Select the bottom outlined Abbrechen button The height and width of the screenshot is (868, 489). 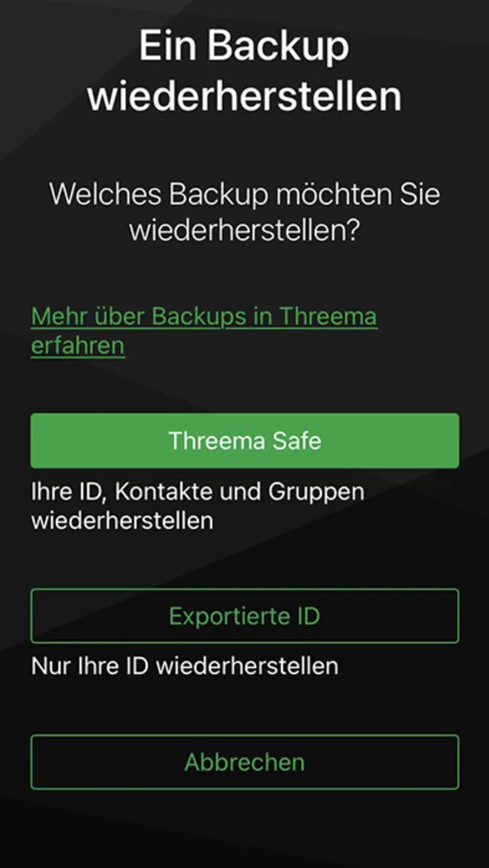[244, 762]
